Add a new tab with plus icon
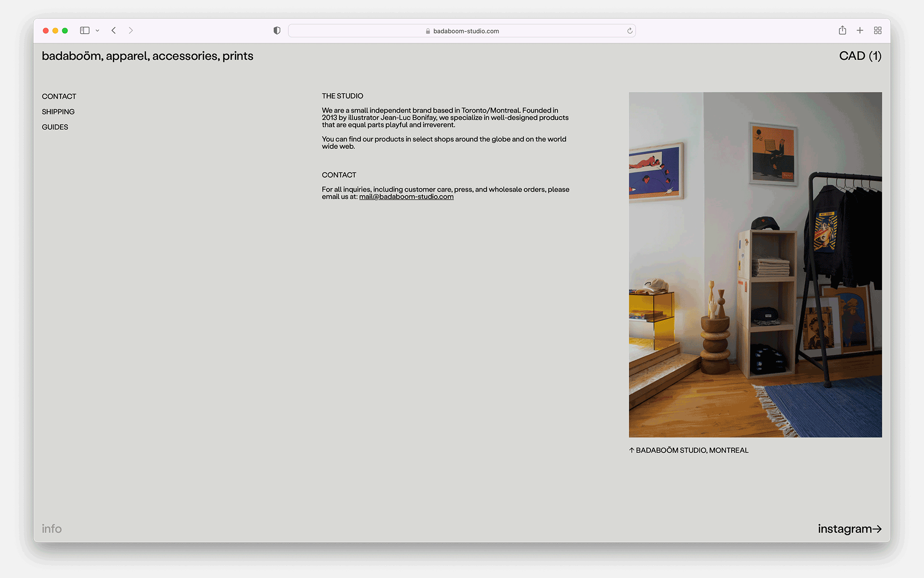The width and height of the screenshot is (924, 578). [860, 31]
